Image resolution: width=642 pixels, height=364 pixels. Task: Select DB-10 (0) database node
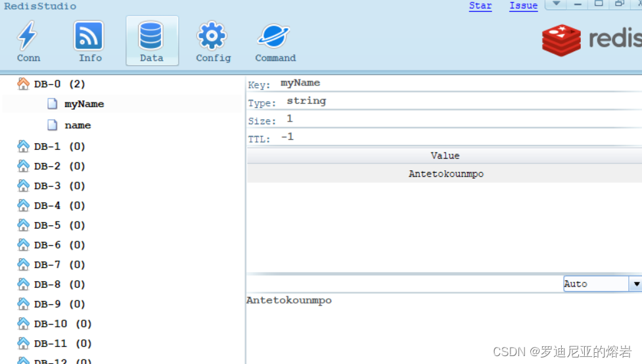62,323
